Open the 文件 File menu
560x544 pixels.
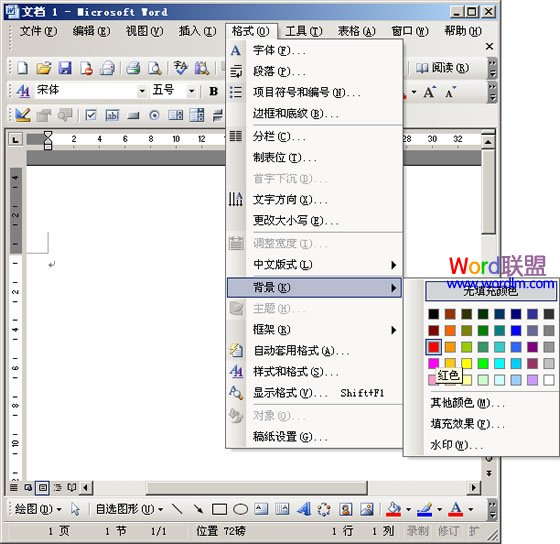(38, 31)
